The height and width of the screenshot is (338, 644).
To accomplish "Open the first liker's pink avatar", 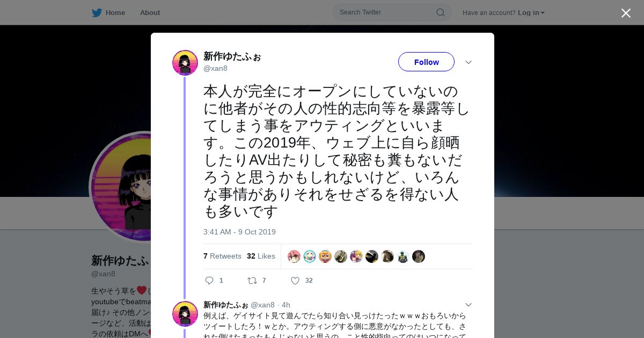I will (294, 256).
